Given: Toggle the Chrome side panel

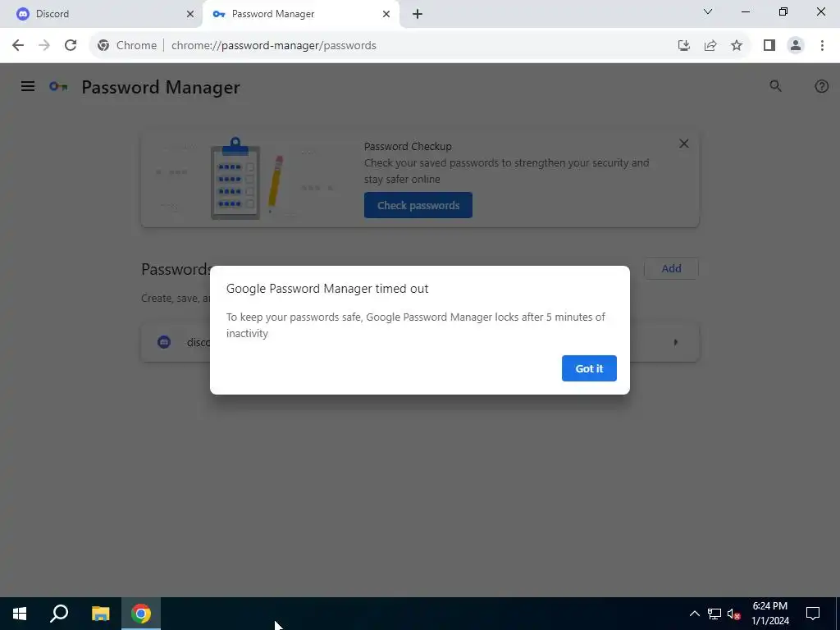Looking at the screenshot, I should pos(769,46).
